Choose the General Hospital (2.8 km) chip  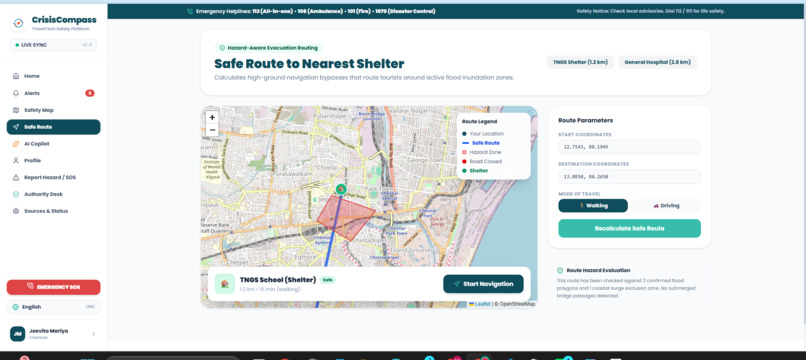657,62
